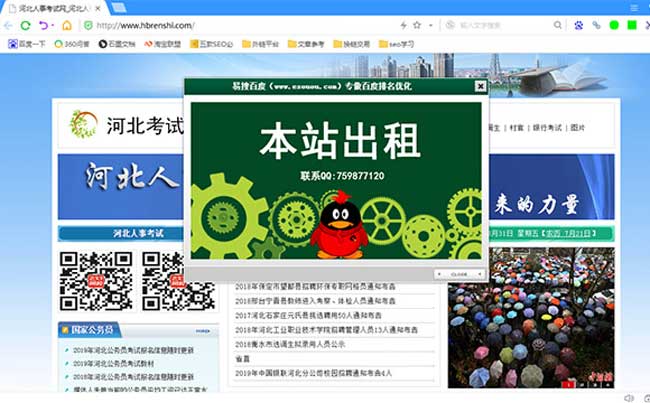
Task: Open the 外链平台 bookmark folder
Action: 260,44
